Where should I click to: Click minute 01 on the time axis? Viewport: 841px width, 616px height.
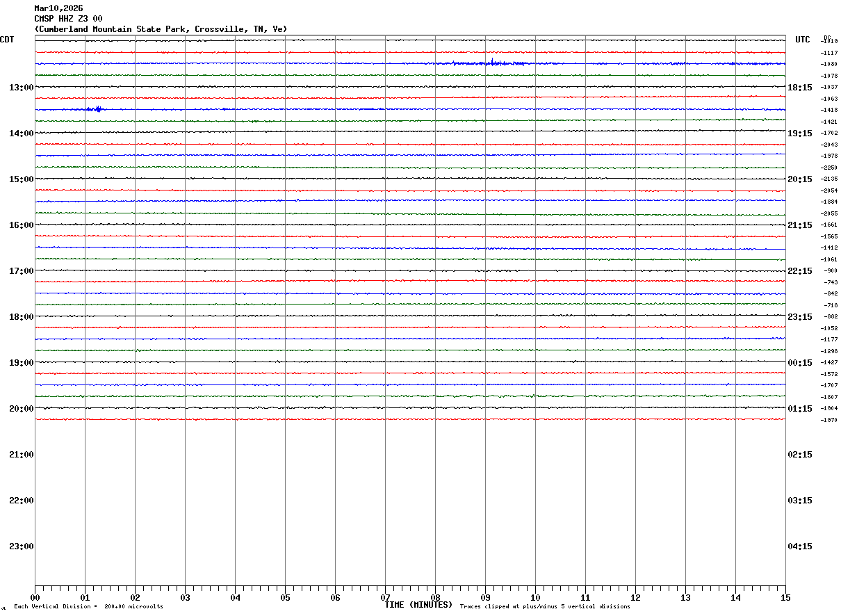point(85,598)
